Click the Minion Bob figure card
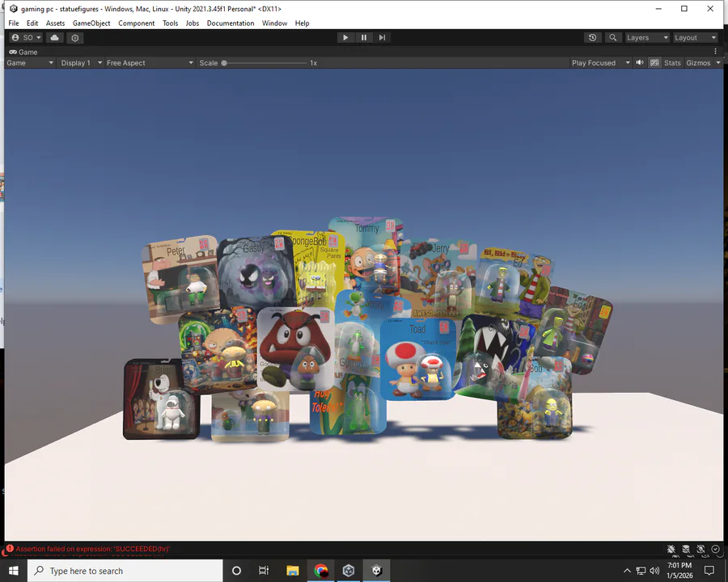This screenshot has height=582, width=728. [x=534, y=399]
